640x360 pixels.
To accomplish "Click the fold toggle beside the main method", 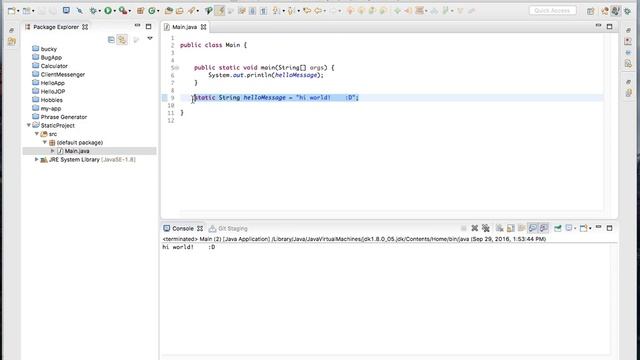I will click(x=177, y=68).
